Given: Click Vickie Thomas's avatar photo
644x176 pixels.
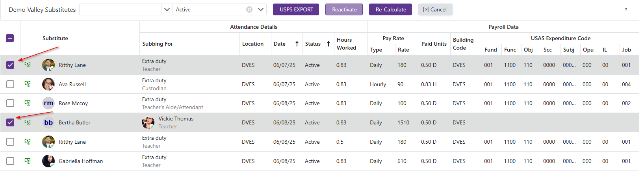Looking at the screenshot, I should [x=148, y=122].
